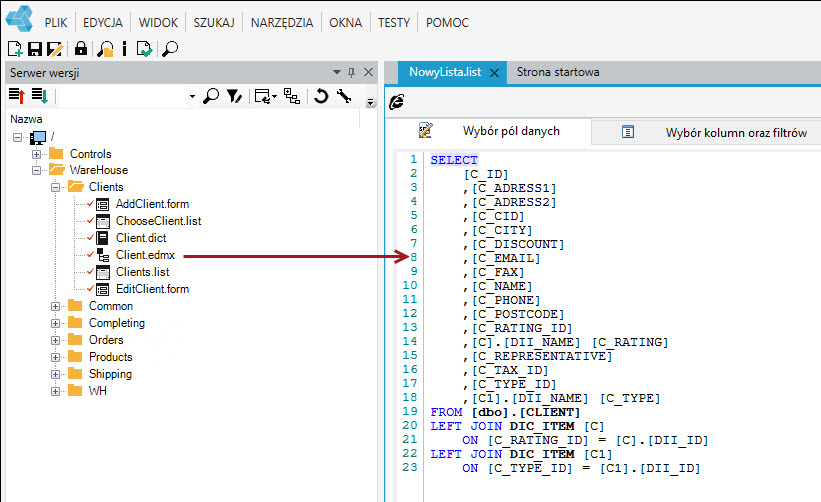Expand the Products folder
821x502 pixels.
point(55,358)
